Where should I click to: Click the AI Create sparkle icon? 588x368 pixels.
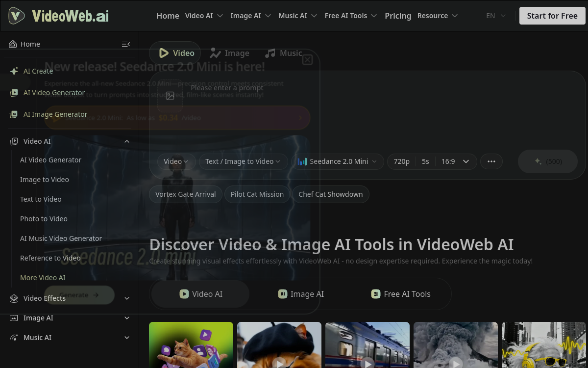[x=14, y=71]
